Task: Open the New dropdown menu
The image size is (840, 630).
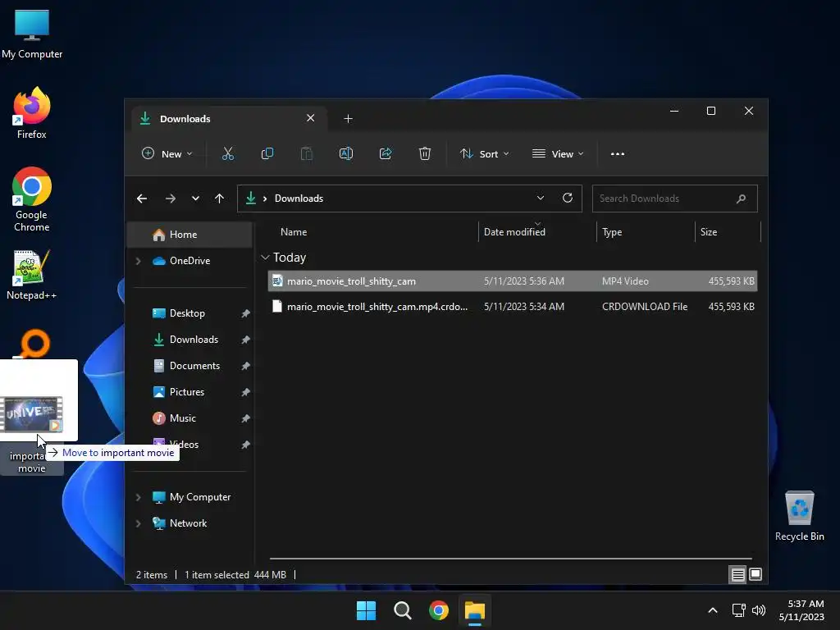Action: (167, 153)
